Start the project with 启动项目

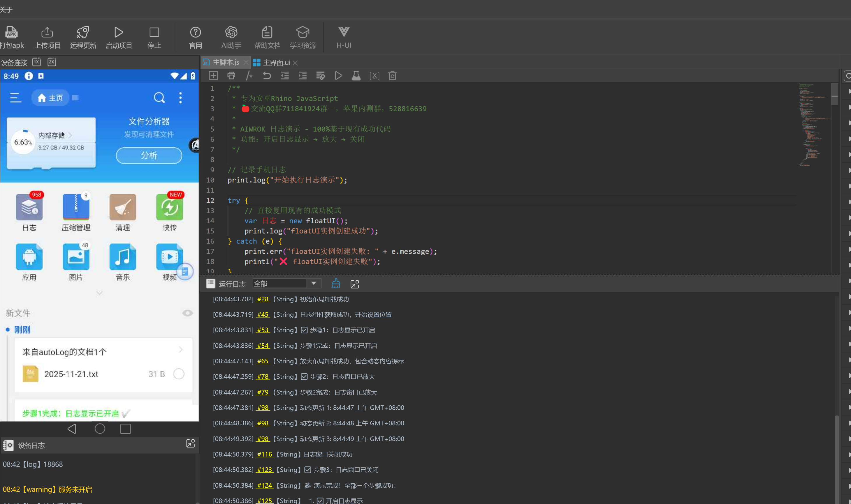pos(118,33)
